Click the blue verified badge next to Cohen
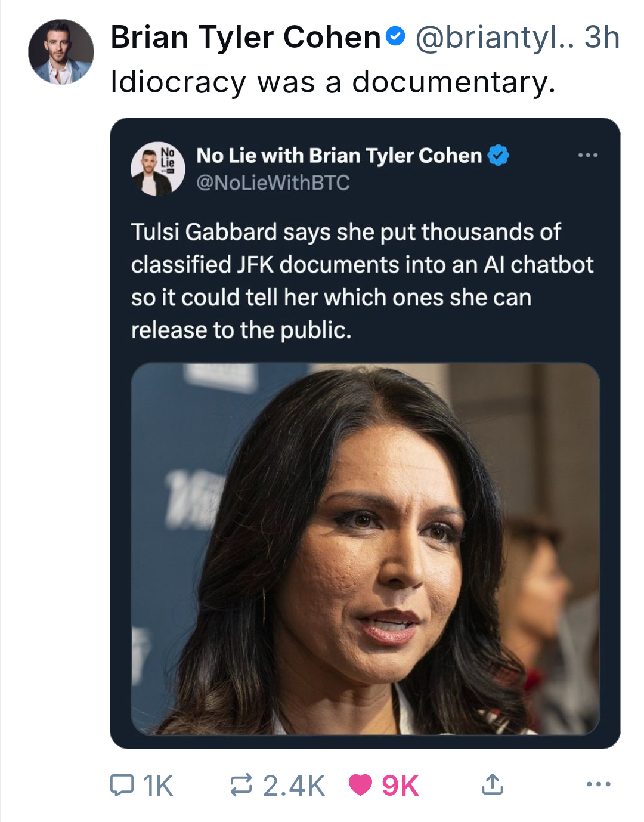This screenshot has height=822, width=644. click(x=395, y=36)
